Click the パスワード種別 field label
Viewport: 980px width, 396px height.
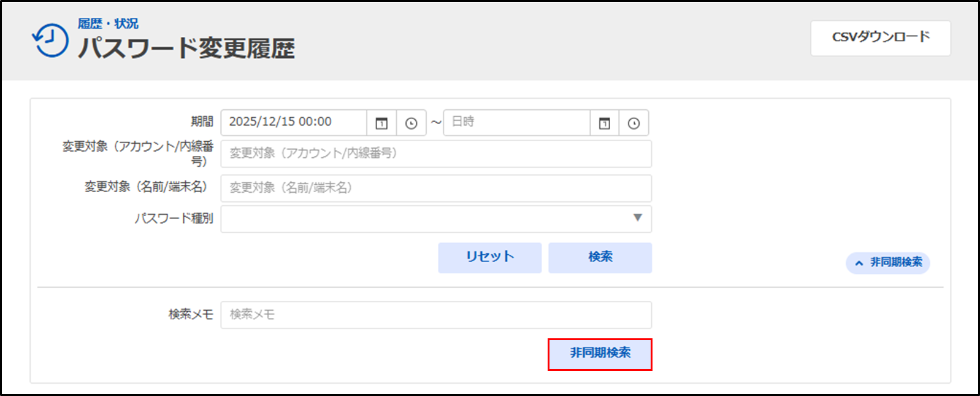coord(174,219)
